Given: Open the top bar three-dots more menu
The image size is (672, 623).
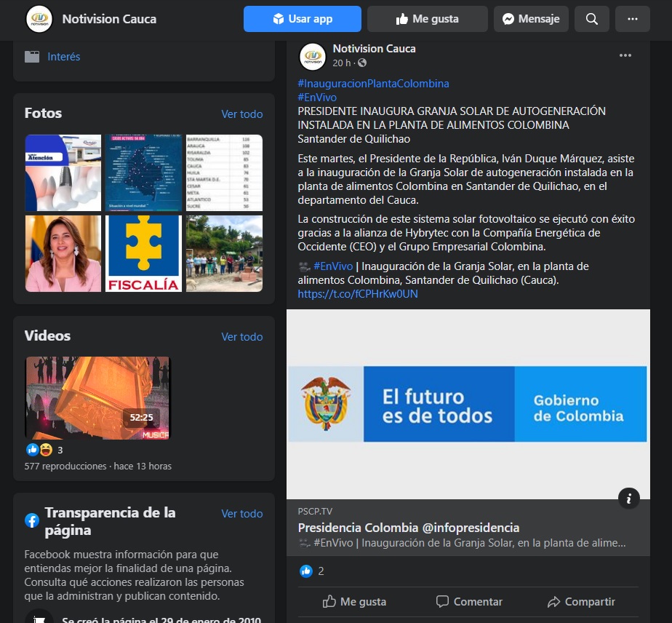Looking at the screenshot, I should tap(633, 19).
